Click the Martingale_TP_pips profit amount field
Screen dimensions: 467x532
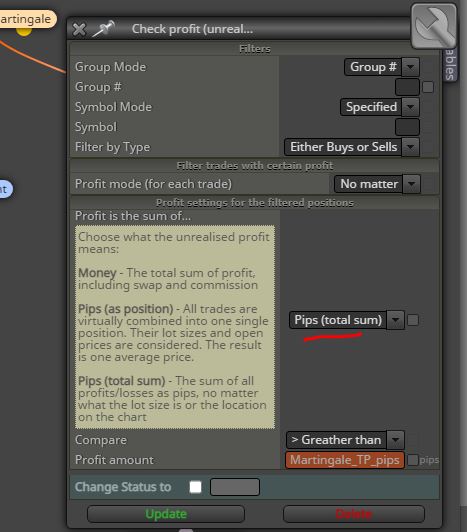coord(345,460)
